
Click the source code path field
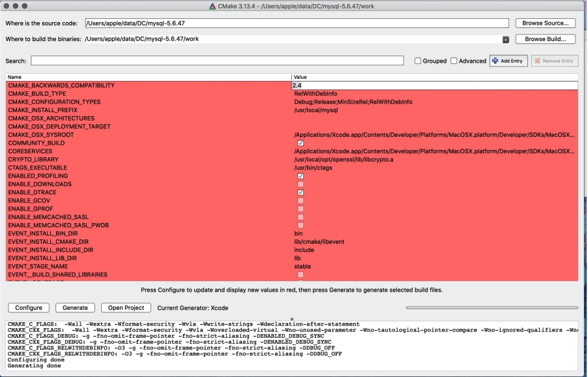coord(297,23)
